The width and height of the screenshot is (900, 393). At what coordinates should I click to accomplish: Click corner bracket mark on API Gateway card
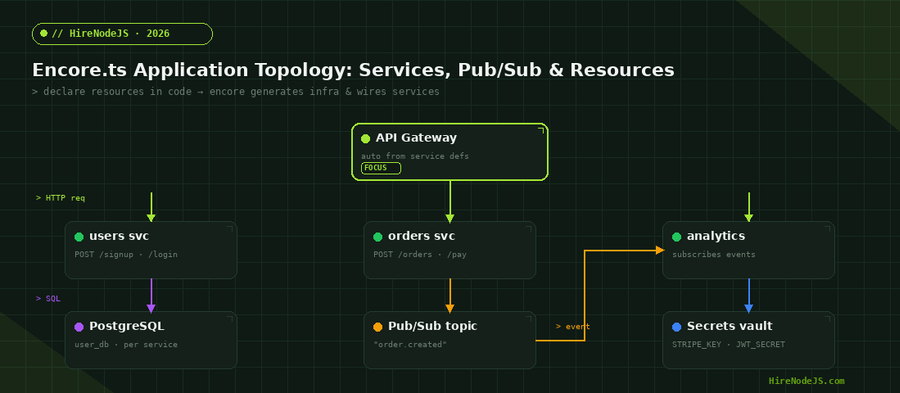541,131
